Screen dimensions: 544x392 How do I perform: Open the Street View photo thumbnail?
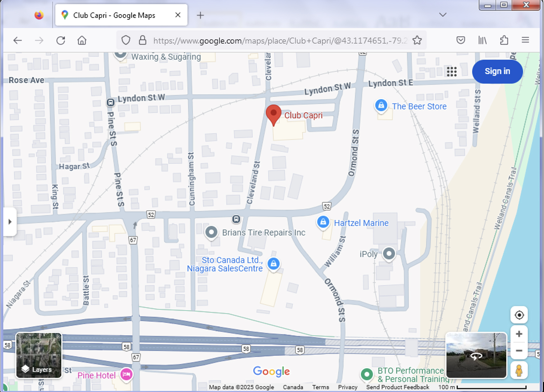click(476, 355)
